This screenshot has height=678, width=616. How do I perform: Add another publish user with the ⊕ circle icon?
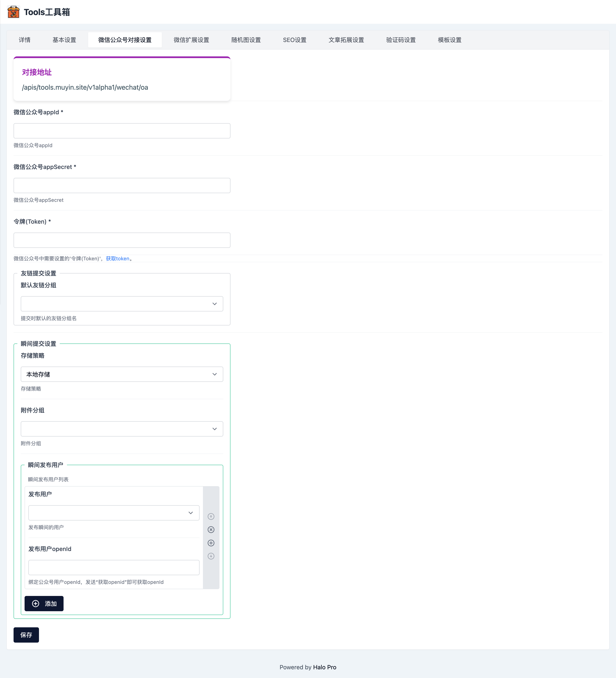pyautogui.click(x=211, y=543)
